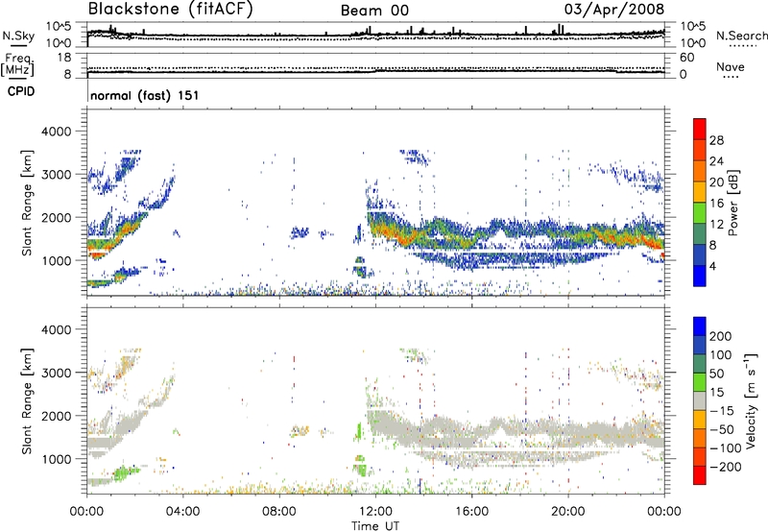This screenshot has height=532, width=768.
Task: Click the '-200' value on Velocity color bar
Action: pos(724,467)
